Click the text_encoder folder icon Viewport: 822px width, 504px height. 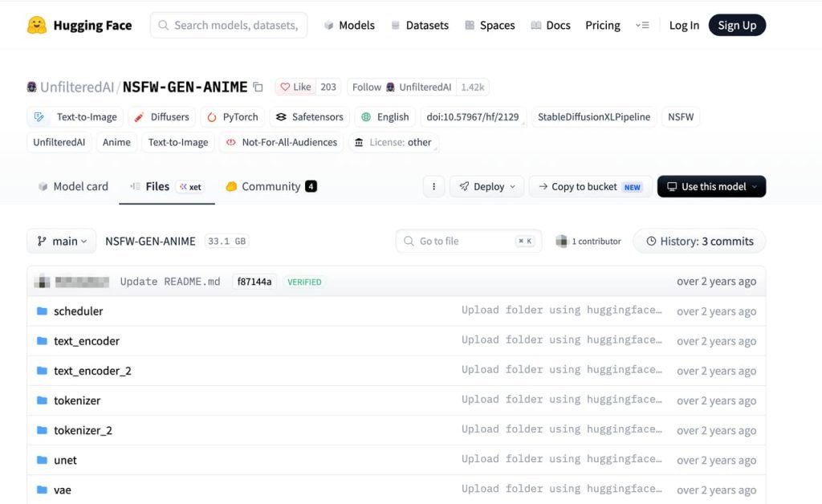pyautogui.click(x=42, y=341)
